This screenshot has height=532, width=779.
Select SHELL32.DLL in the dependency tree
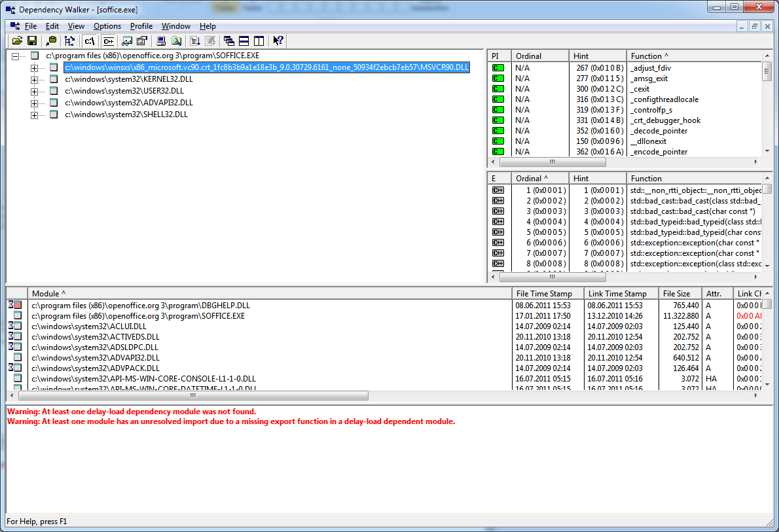tap(126, 115)
